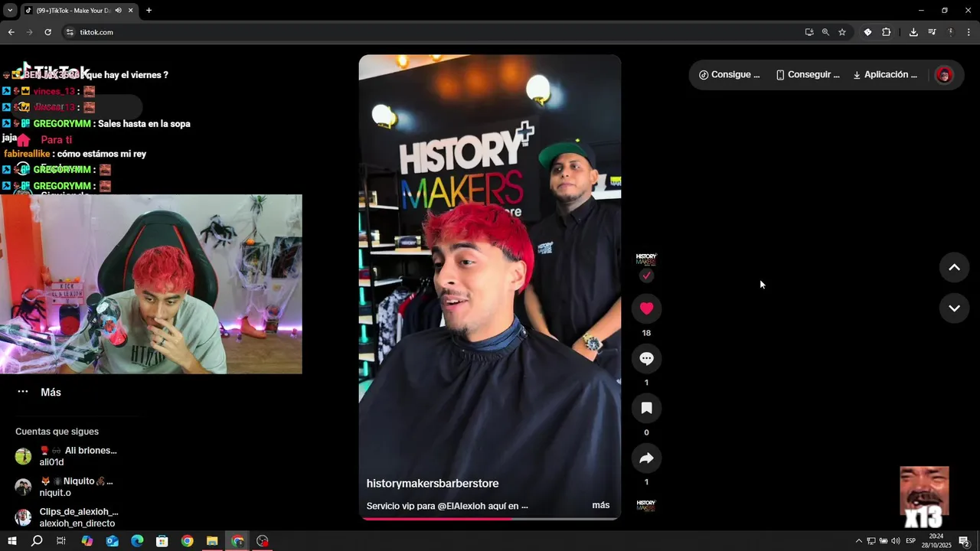Open the Extensions puzzle menu
Image resolution: width=980 pixels, height=551 pixels.
(887, 32)
